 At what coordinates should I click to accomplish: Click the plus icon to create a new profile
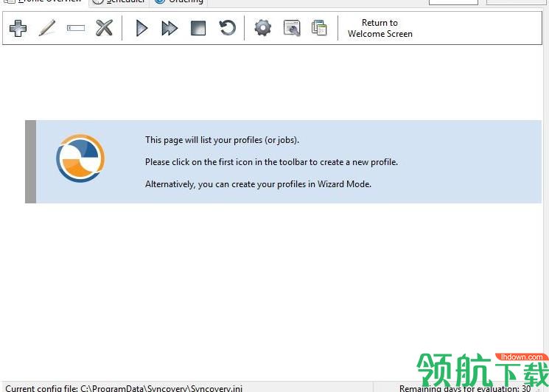[18, 28]
